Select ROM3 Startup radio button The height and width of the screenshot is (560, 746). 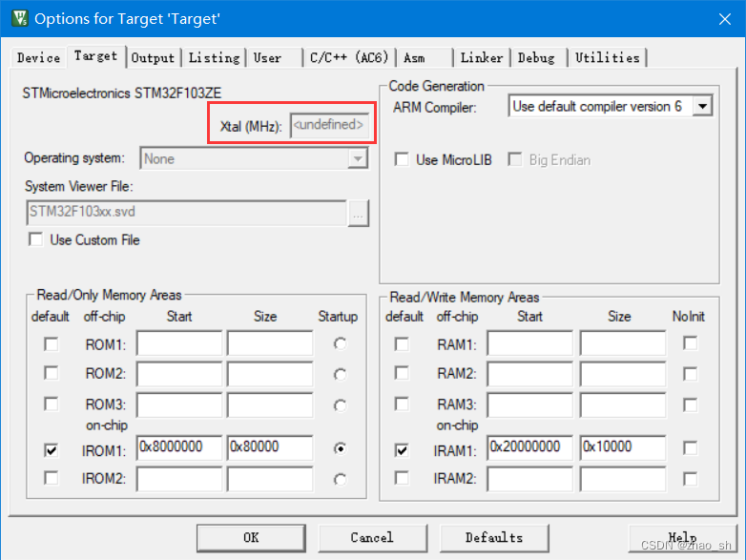coord(341,405)
